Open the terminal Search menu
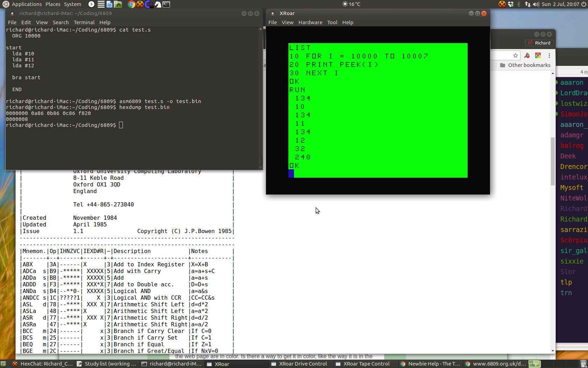 pos(61,22)
